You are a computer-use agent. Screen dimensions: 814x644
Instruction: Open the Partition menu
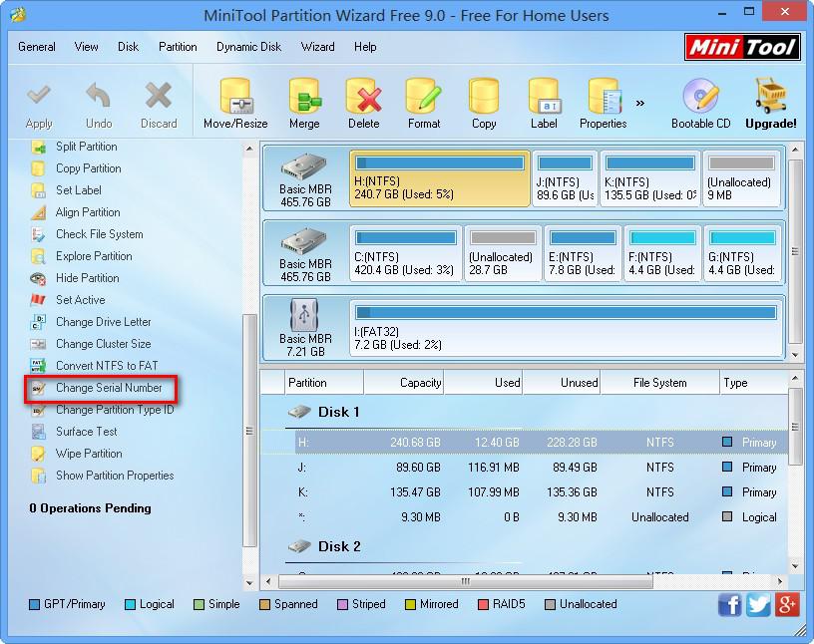178,46
